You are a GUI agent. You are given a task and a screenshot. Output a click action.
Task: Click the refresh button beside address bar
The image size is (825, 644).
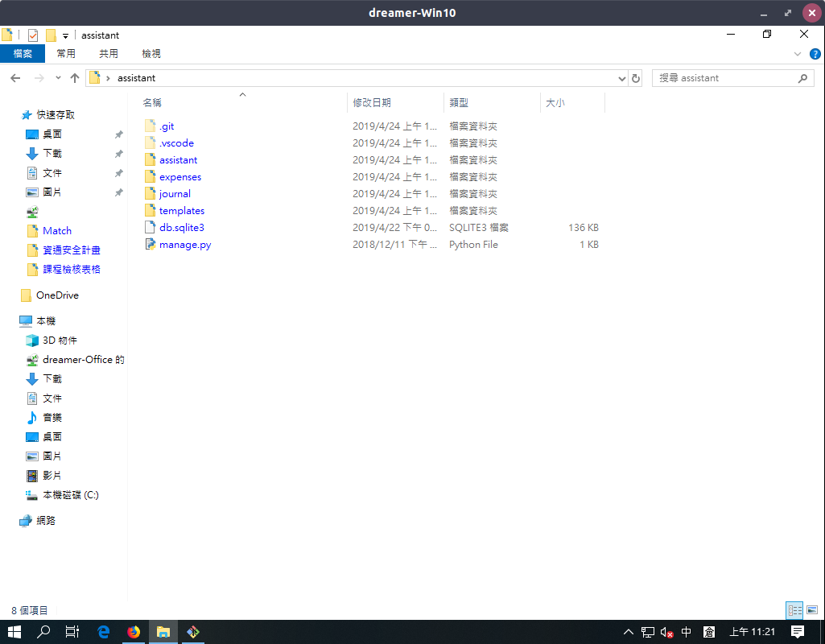coord(636,78)
